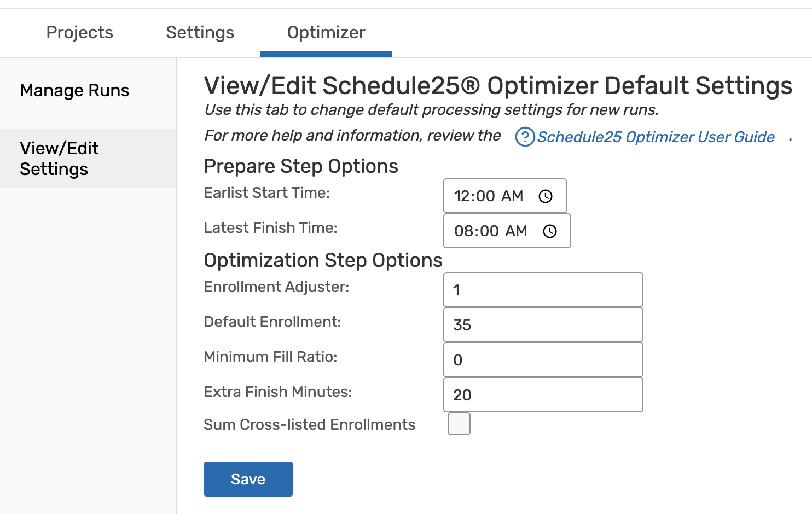Image resolution: width=812 pixels, height=514 pixels.
Task: Switch to the Projects tab
Action: 80,33
